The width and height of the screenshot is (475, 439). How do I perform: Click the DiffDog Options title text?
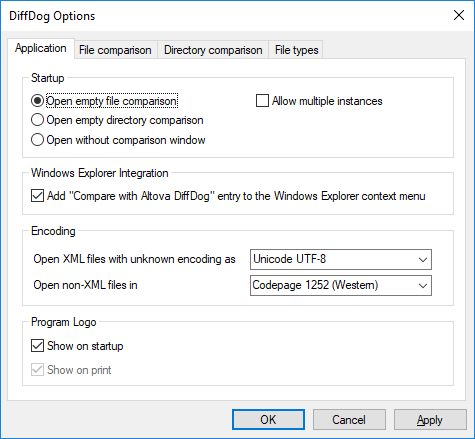tap(52, 16)
